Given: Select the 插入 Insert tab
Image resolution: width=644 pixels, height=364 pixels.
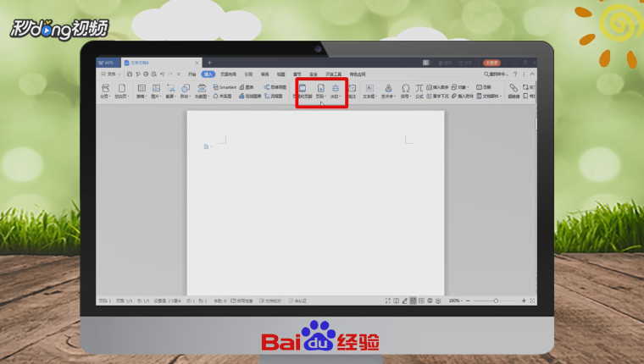Looking at the screenshot, I should tap(208, 74).
